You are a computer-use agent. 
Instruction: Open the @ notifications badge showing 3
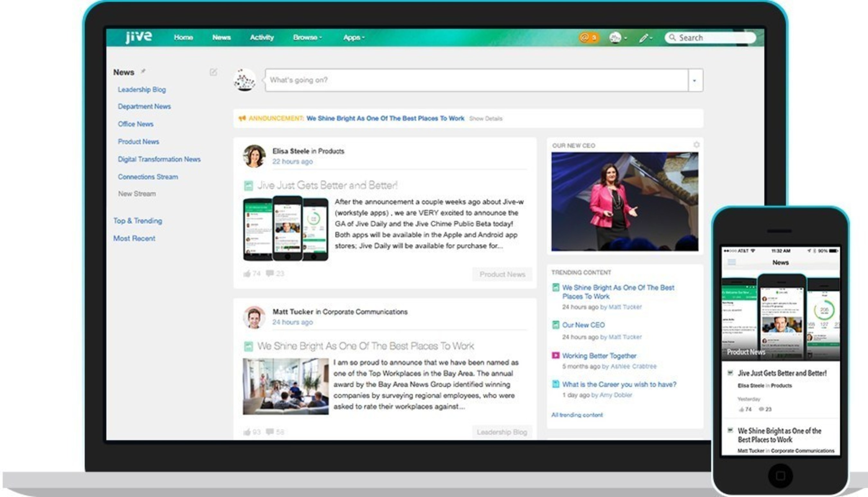tap(588, 38)
